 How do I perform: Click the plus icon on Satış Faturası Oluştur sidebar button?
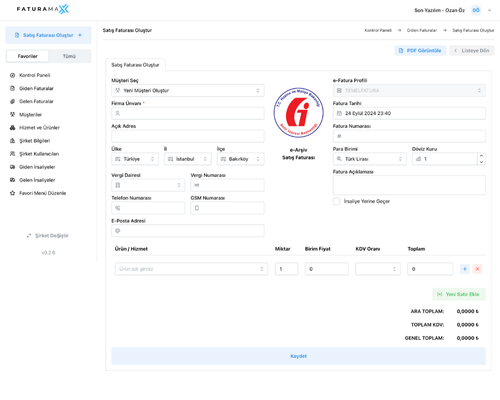[x=80, y=35]
